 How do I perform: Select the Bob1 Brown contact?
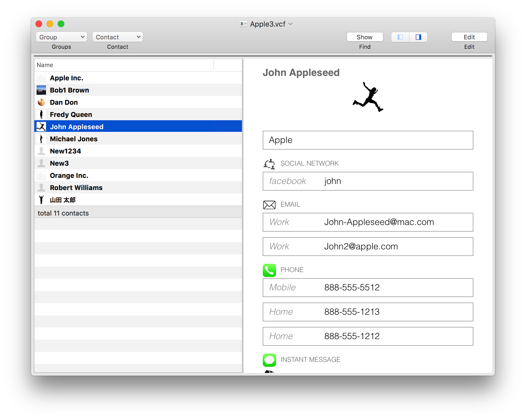[x=138, y=90]
